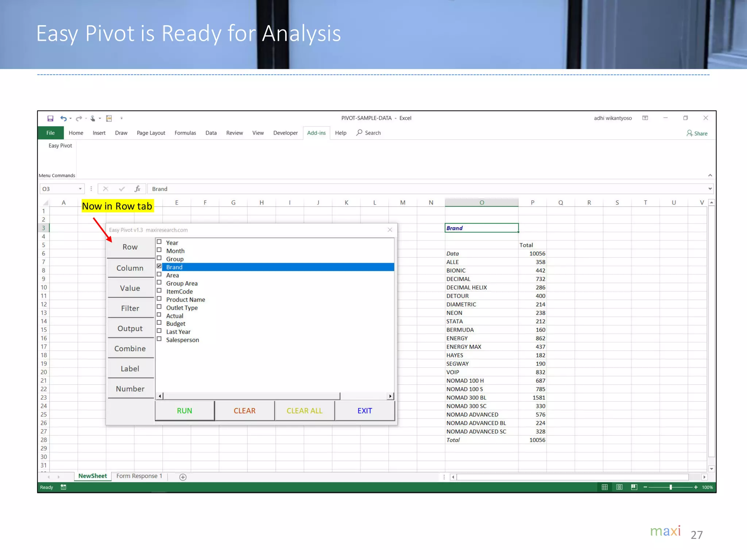Click the Save icon in Quick Access
Viewport: 747px width, 560px height.
[x=50, y=118]
